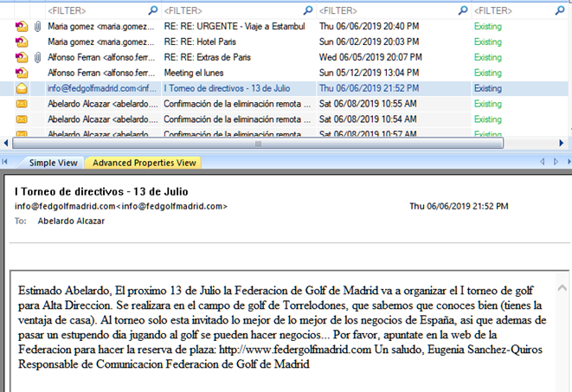This screenshot has width=572, height=392.
Task: Click sender Maria gomez on Hotel Paris row
Action: [x=100, y=42]
